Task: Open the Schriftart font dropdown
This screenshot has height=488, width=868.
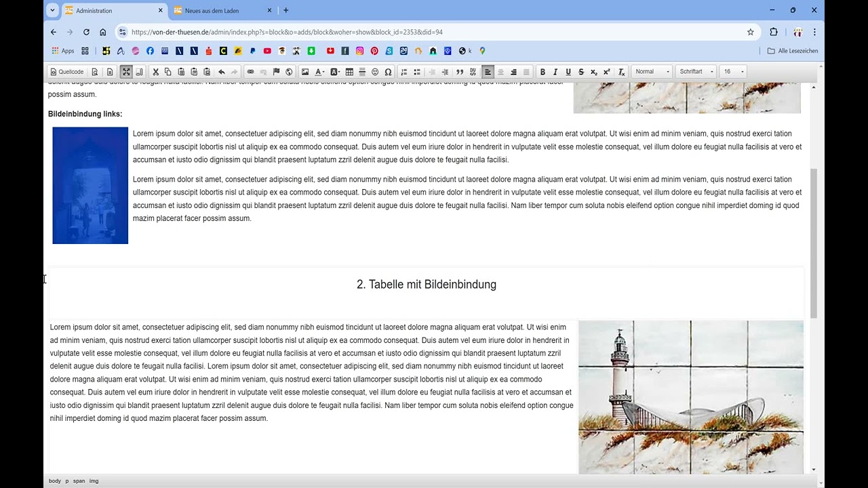Action: [696, 72]
